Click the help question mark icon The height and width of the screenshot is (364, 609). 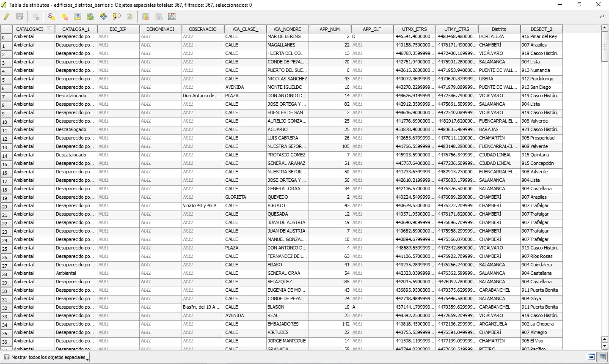[x=602, y=16]
